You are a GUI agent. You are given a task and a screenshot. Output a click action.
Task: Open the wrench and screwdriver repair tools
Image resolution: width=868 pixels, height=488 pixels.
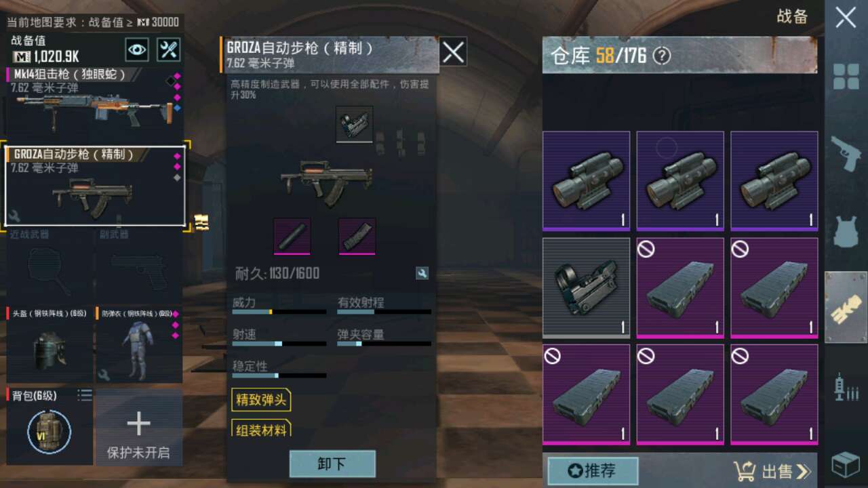[x=168, y=49]
